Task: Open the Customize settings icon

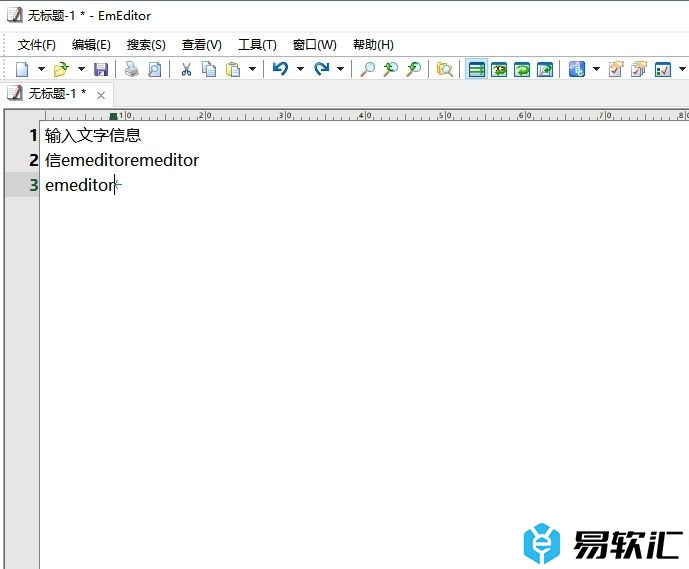Action: tap(663, 69)
